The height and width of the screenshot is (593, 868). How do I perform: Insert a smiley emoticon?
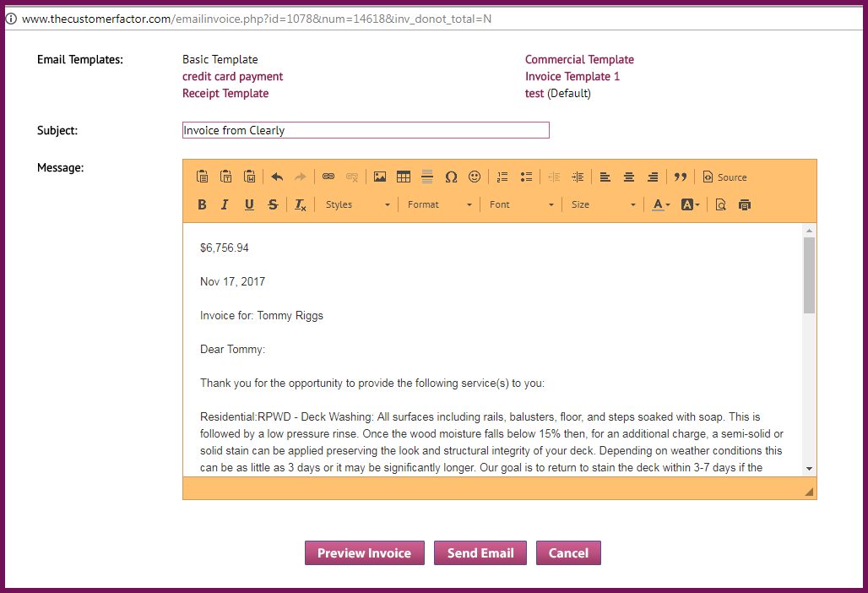point(475,177)
